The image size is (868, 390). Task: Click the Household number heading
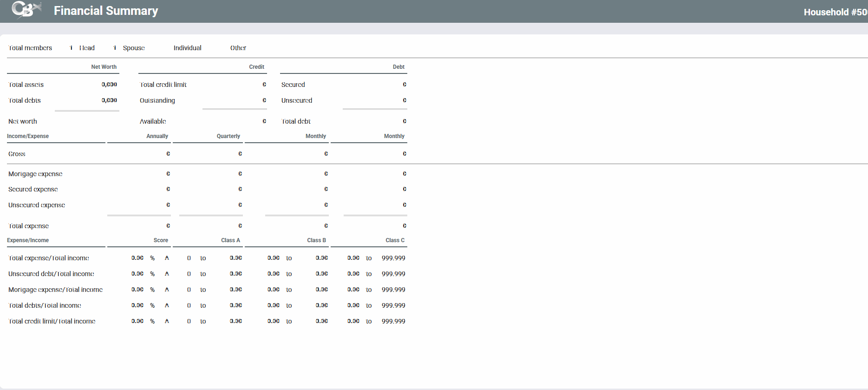pos(835,12)
